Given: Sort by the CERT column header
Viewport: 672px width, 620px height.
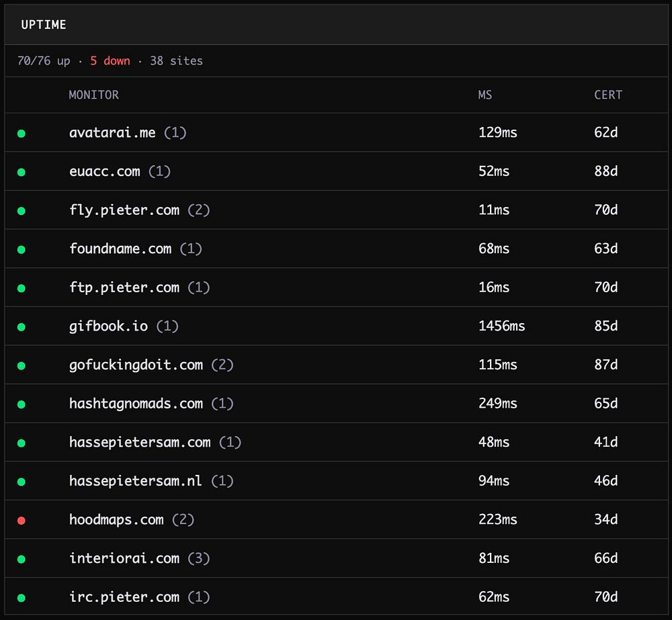Looking at the screenshot, I should click(608, 95).
